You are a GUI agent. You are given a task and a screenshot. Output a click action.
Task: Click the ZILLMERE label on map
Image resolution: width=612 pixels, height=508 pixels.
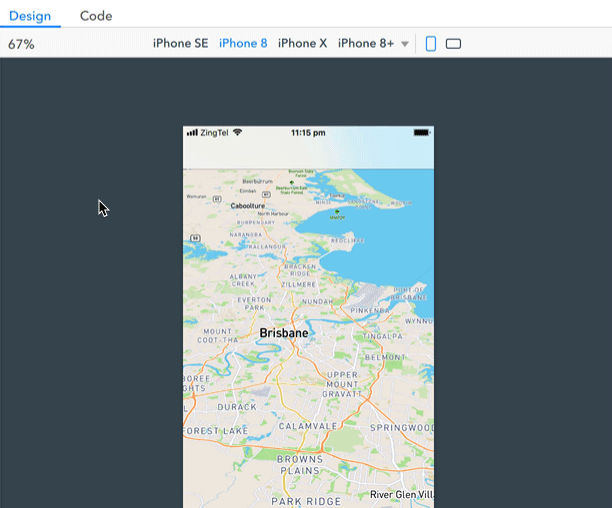(299, 284)
